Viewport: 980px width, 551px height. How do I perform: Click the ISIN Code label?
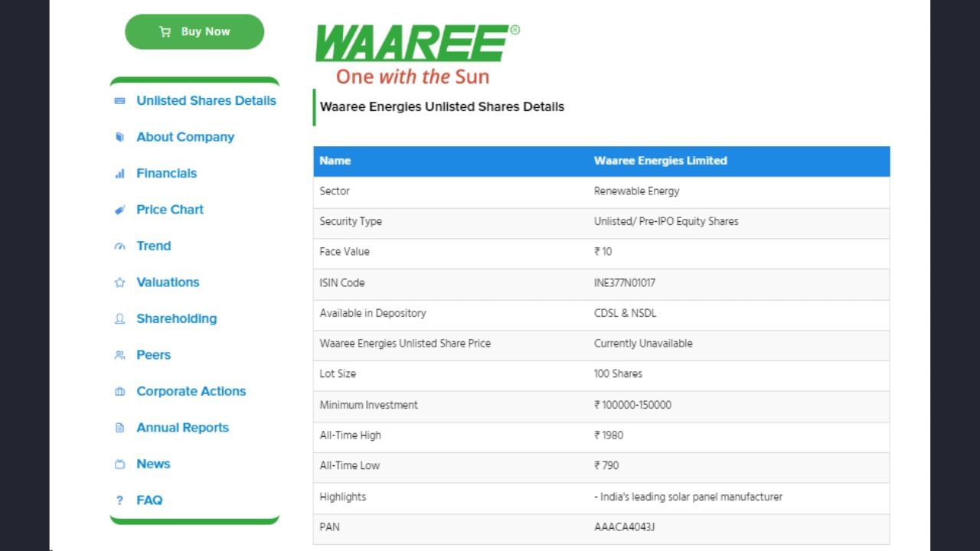[342, 282]
